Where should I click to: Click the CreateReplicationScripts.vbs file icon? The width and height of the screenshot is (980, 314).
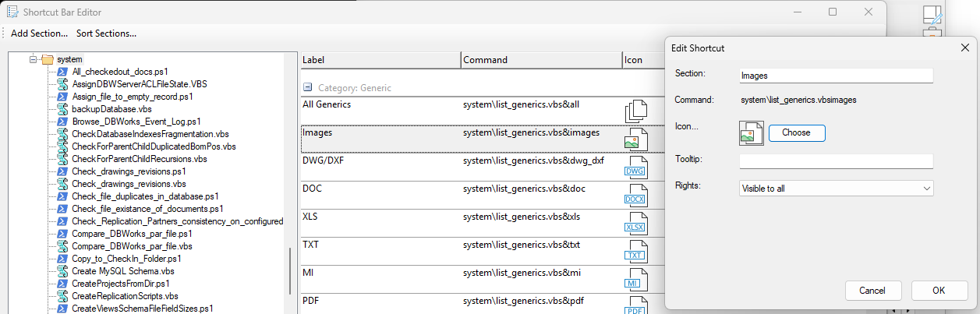click(62, 296)
